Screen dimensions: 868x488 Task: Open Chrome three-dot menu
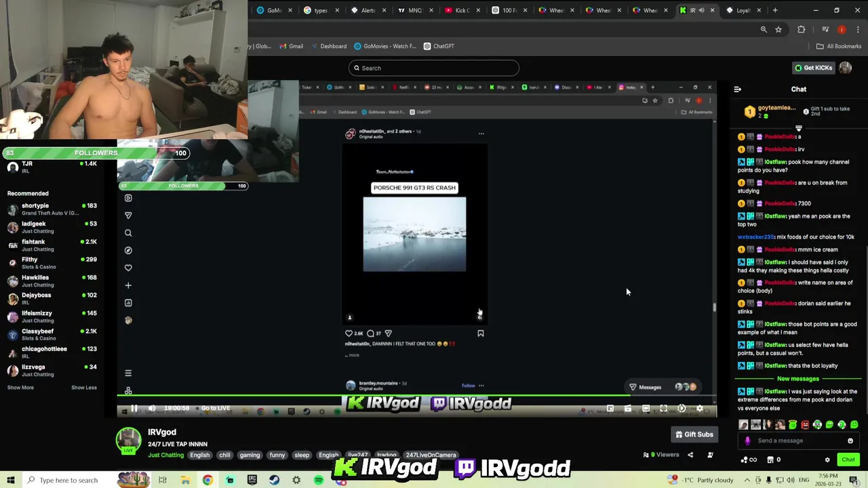pyautogui.click(x=858, y=30)
